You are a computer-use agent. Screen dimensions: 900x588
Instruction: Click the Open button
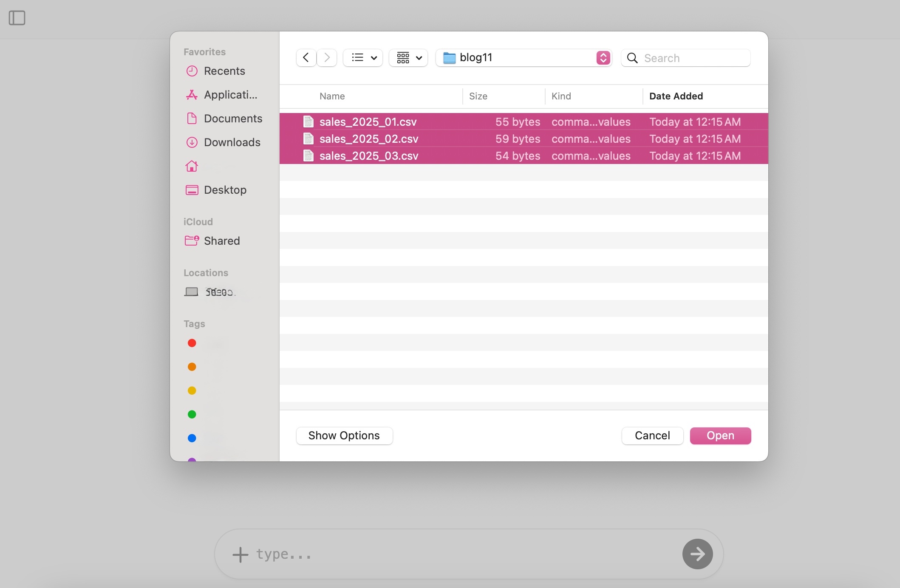(720, 436)
